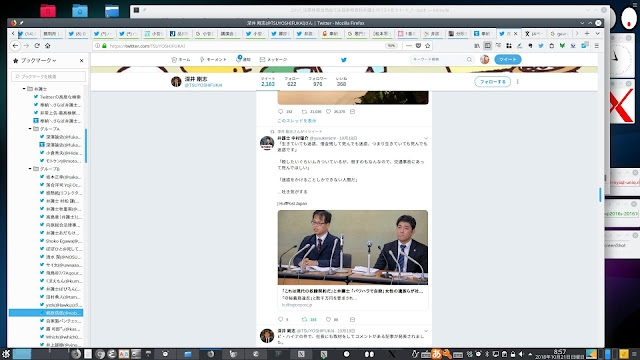
Task: Click the blue ツイート compose button
Action: click(507, 60)
